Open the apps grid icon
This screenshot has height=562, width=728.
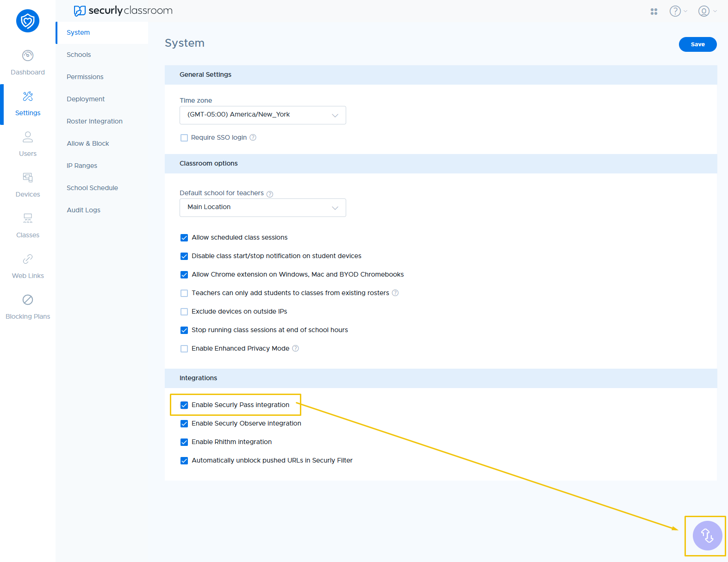[x=654, y=12]
